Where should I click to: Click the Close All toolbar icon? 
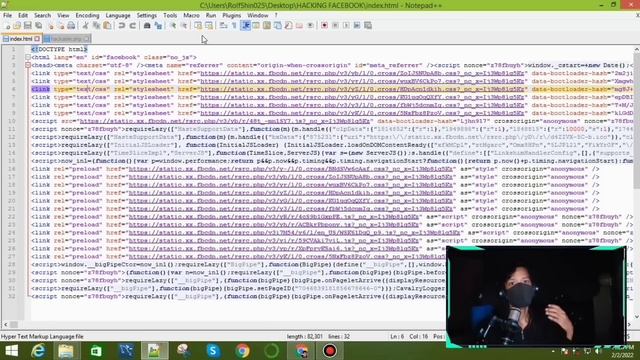point(60,26)
